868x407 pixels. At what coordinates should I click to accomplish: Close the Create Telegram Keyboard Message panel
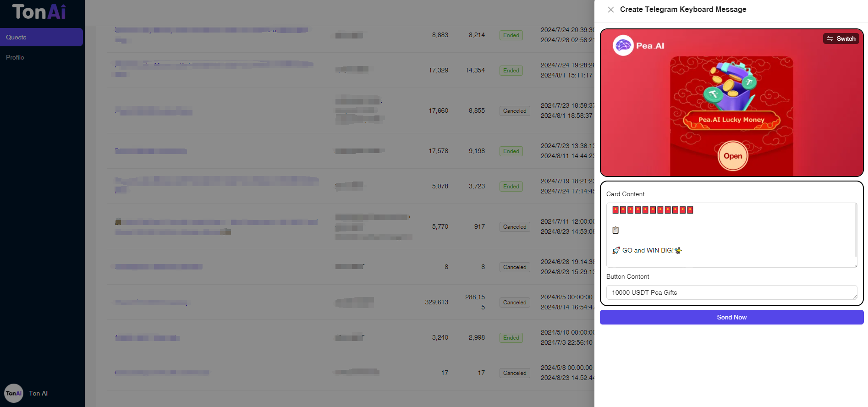(610, 10)
